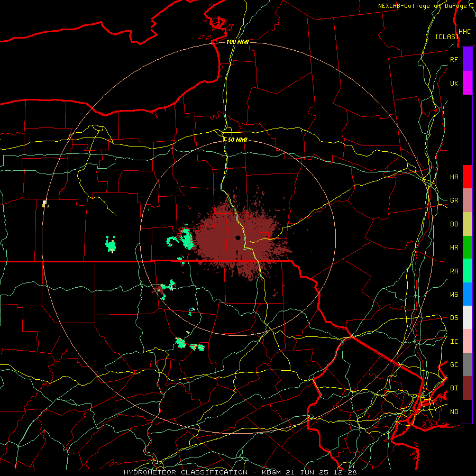The width and height of the screenshot is (476, 476).
Task: Click the IC light pink legend swatch
Action: coord(467,341)
